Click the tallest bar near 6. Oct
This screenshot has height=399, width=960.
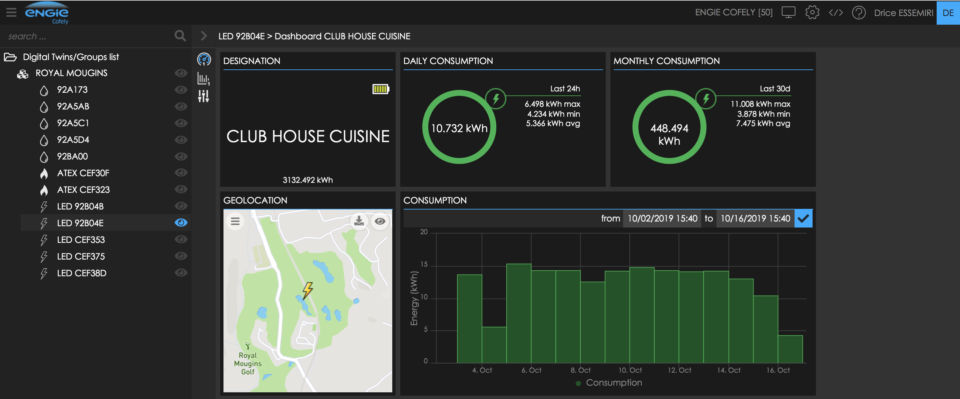coord(519,313)
